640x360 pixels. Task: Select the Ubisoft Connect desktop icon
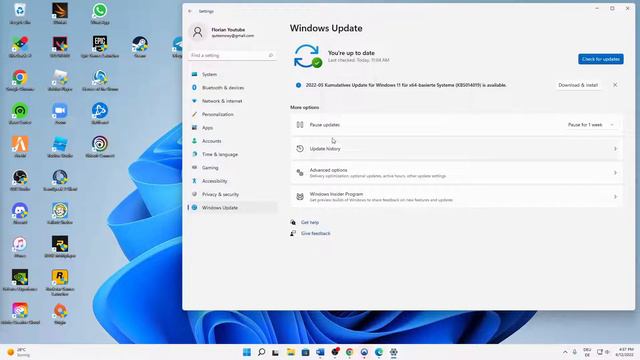click(x=100, y=147)
